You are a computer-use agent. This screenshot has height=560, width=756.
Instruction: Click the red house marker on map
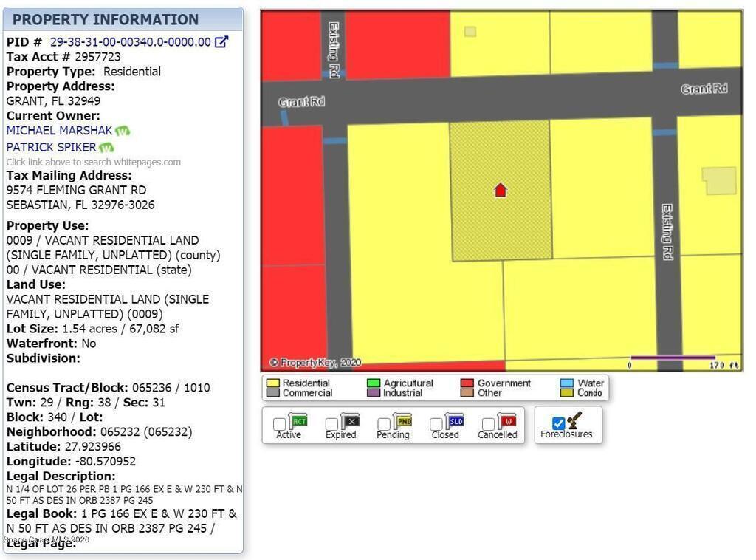pyautogui.click(x=501, y=191)
